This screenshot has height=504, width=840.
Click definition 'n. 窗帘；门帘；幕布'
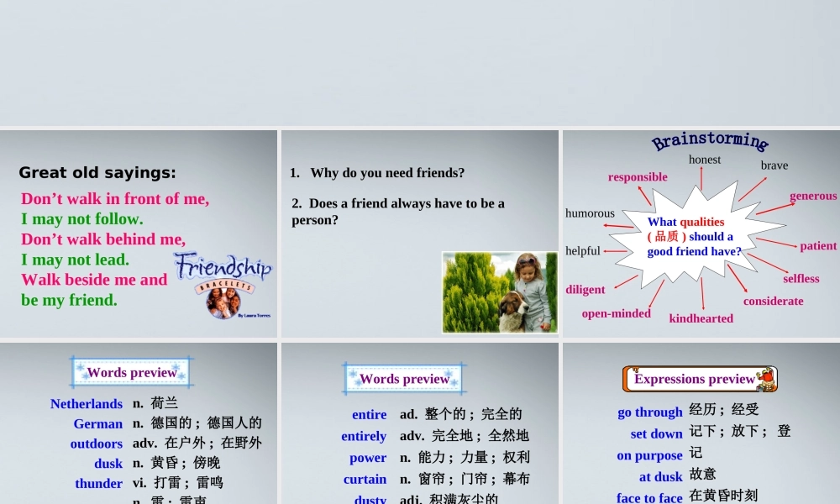pos(465,479)
